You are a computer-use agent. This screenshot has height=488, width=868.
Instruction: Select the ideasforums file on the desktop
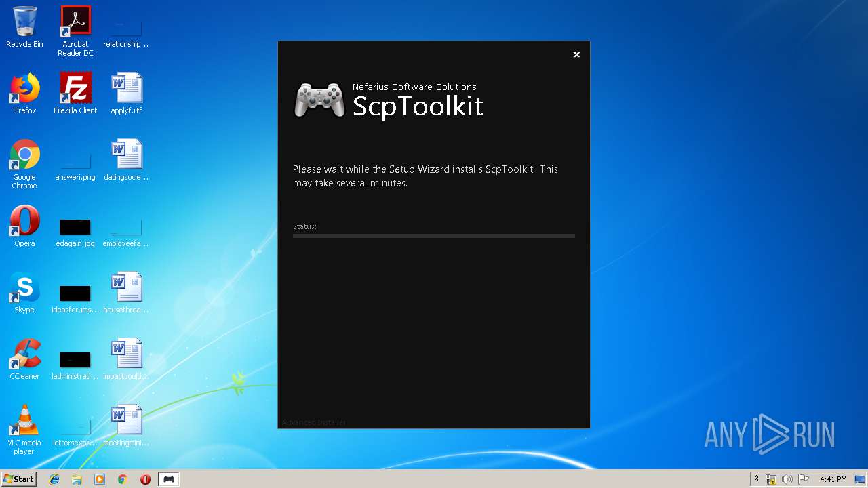point(75,298)
